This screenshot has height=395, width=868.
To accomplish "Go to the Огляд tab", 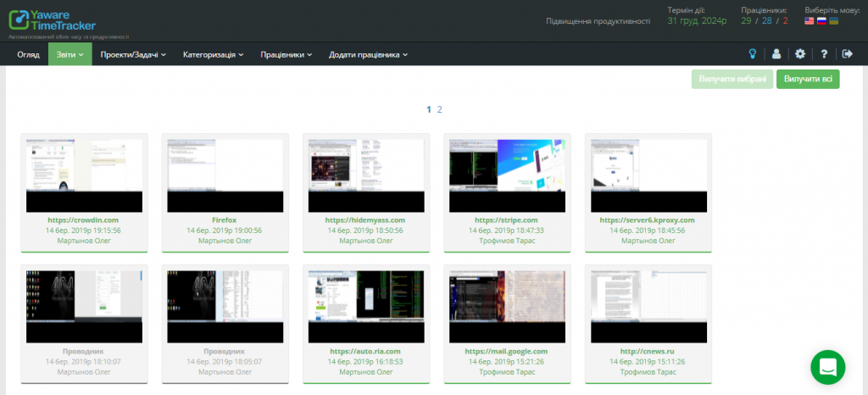I will [28, 54].
